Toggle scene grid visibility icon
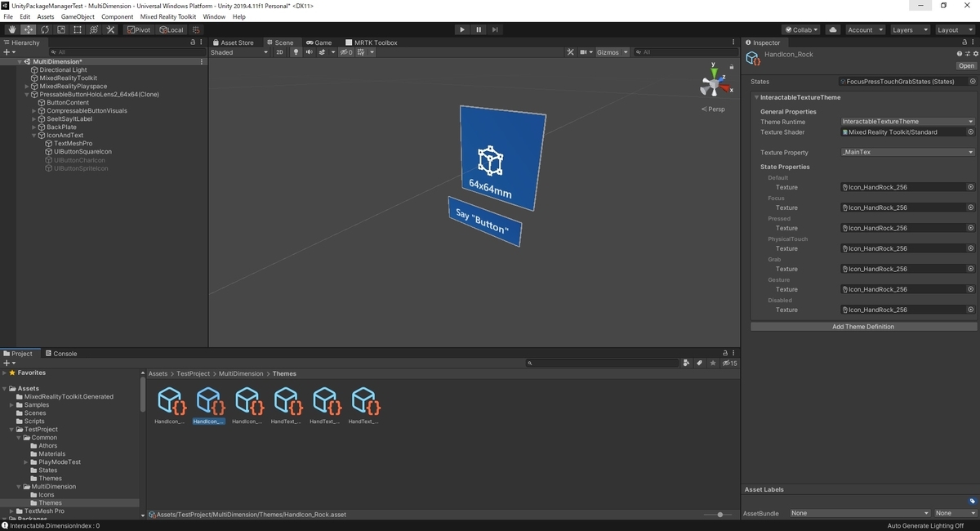 (362, 52)
